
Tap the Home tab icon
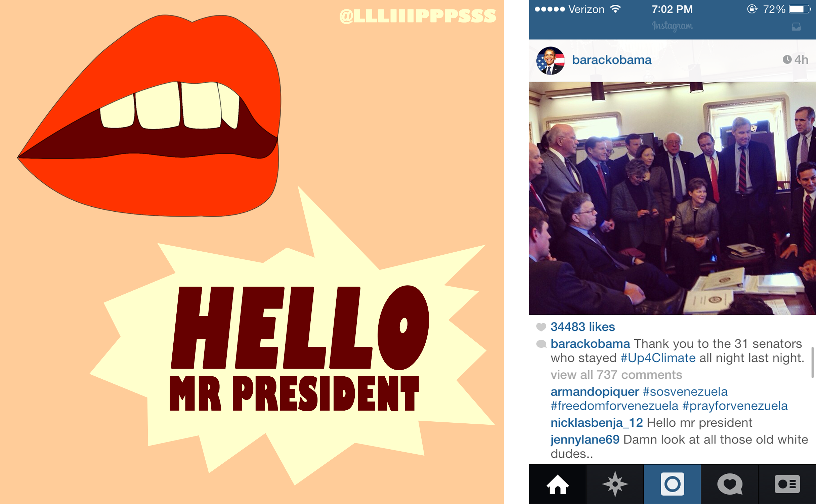tap(558, 484)
